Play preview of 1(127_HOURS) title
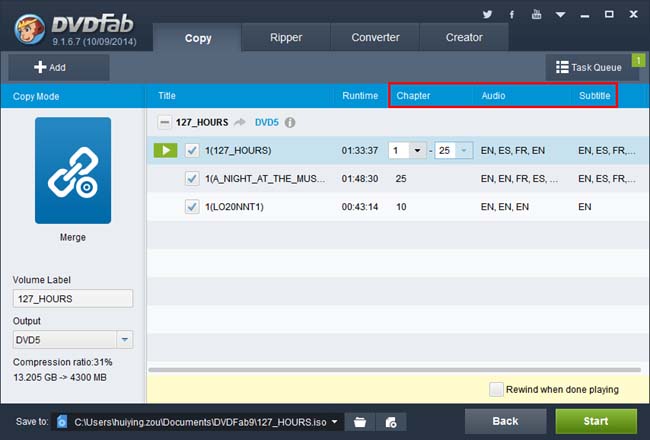650x440 pixels. (x=165, y=150)
